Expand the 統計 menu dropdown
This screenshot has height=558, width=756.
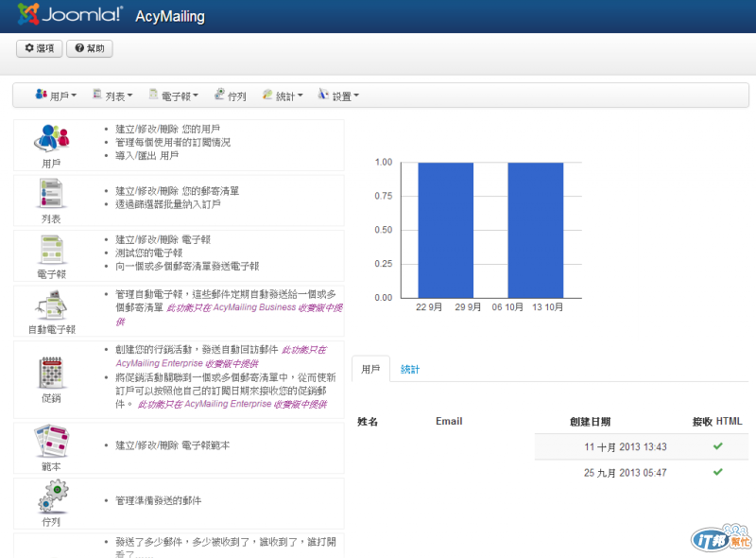pyautogui.click(x=283, y=96)
